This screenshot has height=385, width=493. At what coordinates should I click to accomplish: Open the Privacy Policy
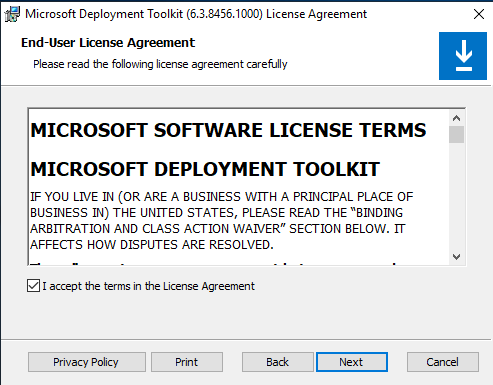click(x=87, y=362)
